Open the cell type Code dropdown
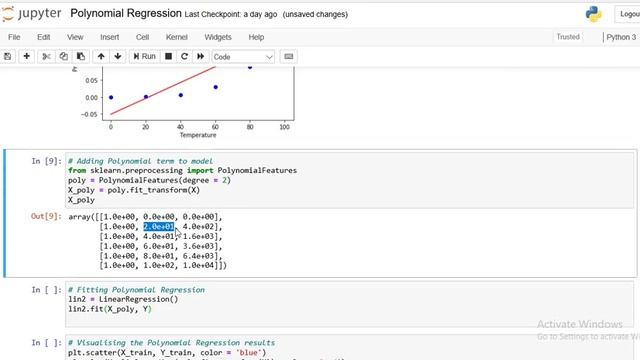 [x=243, y=57]
